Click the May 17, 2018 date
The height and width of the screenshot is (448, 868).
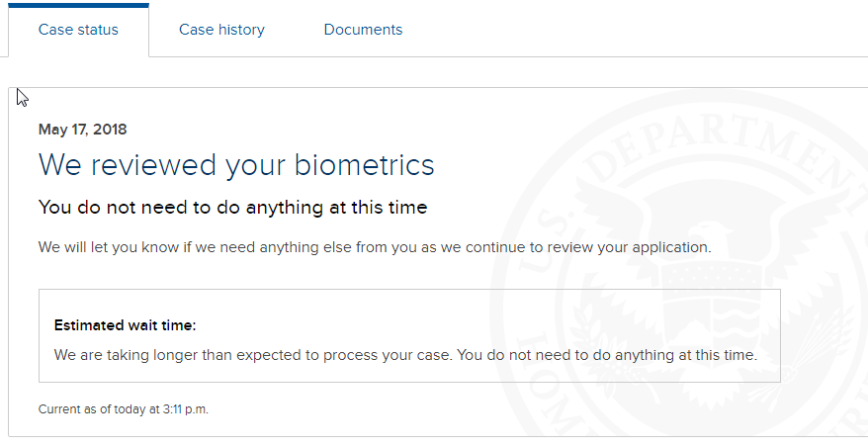[82, 130]
